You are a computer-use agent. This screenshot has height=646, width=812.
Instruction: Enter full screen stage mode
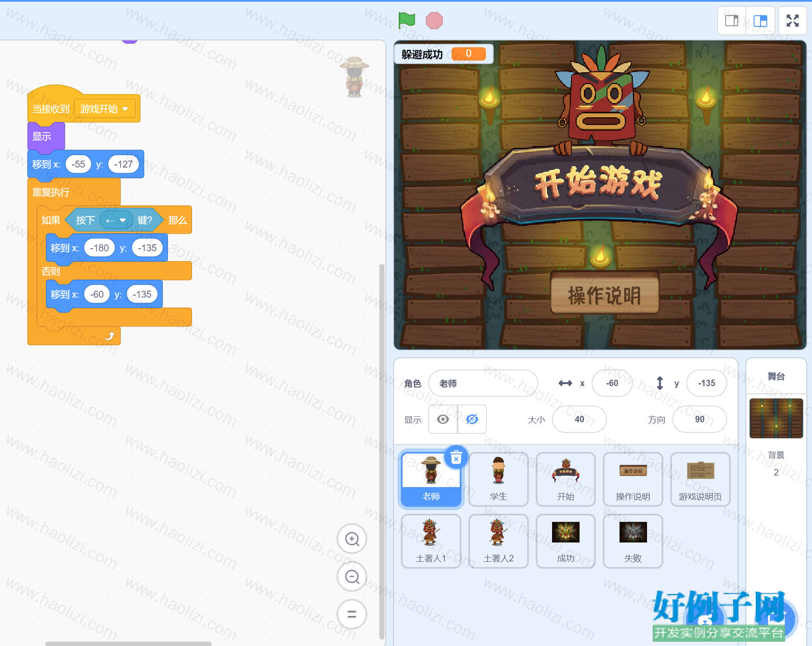pos(793,21)
